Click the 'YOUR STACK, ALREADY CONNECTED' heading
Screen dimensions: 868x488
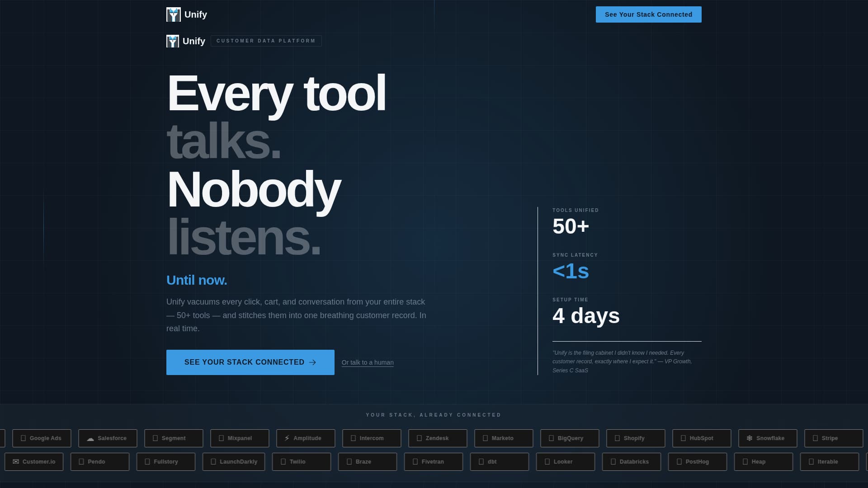pos(434,415)
